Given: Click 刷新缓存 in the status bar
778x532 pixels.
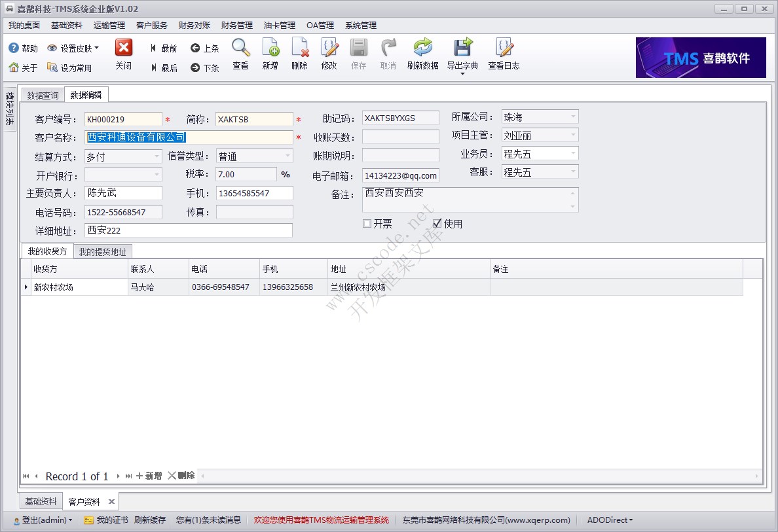Looking at the screenshot, I should (x=150, y=520).
